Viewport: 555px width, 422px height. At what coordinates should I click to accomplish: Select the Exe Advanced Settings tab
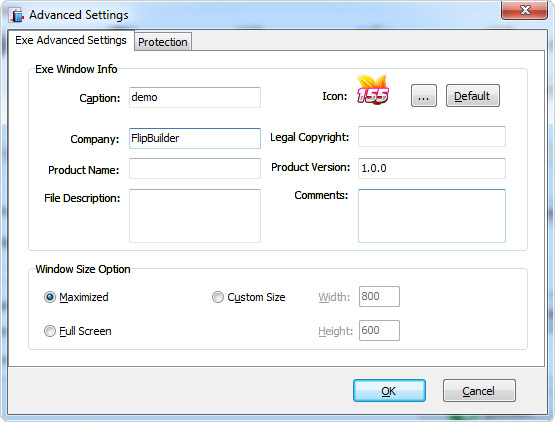pos(71,40)
